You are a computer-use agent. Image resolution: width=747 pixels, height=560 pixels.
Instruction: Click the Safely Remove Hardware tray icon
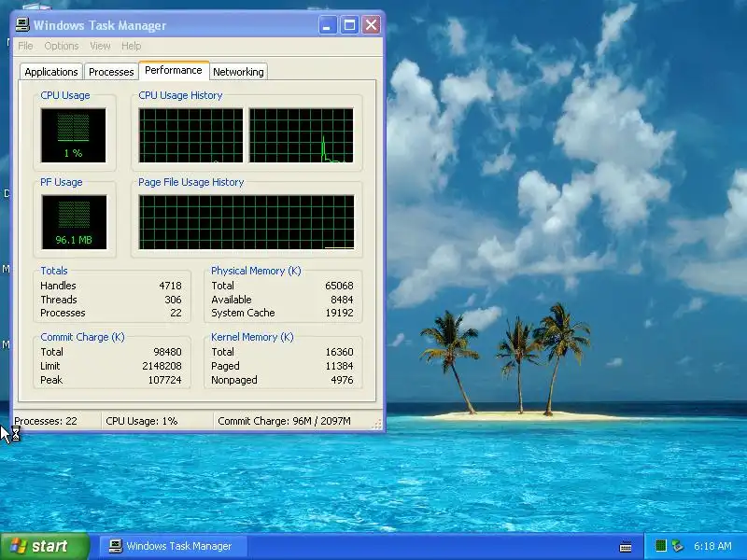pyautogui.click(x=677, y=546)
